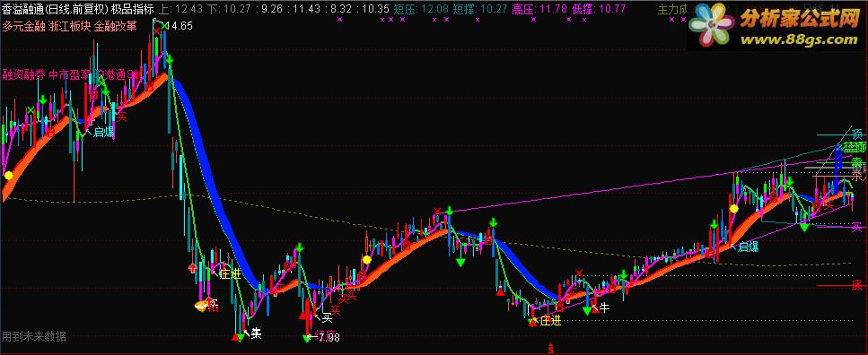Click the red dollar sign marker at the bottom

pyautogui.click(x=551, y=348)
